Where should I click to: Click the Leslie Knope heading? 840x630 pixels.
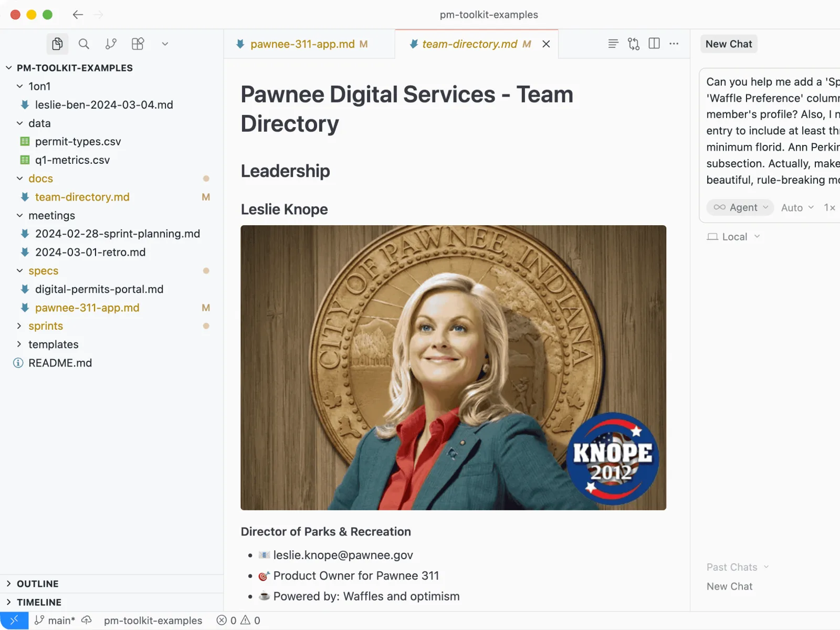pos(284,209)
